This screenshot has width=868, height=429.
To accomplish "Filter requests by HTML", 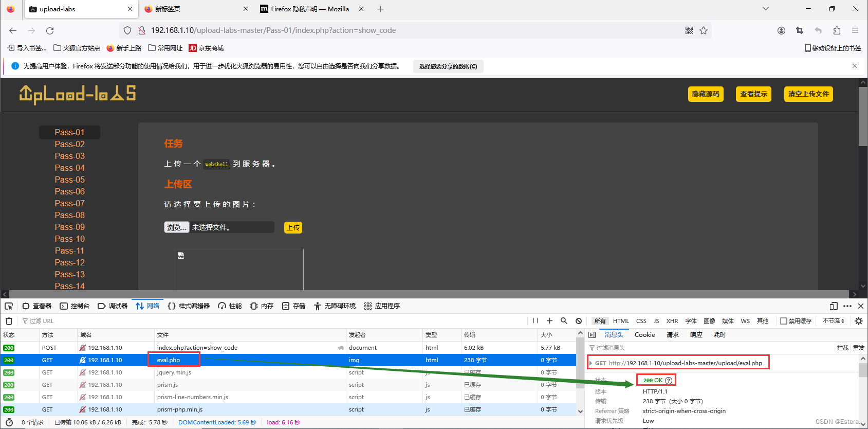I will point(621,321).
